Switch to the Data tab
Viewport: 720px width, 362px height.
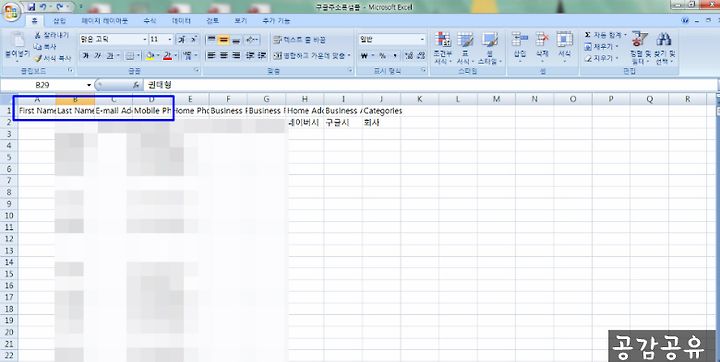click(181, 21)
